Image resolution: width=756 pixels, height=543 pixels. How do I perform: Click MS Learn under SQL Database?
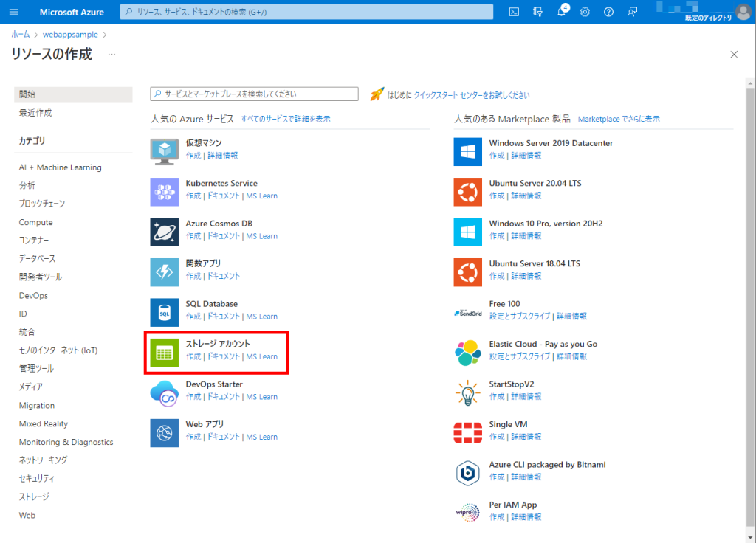tap(262, 317)
